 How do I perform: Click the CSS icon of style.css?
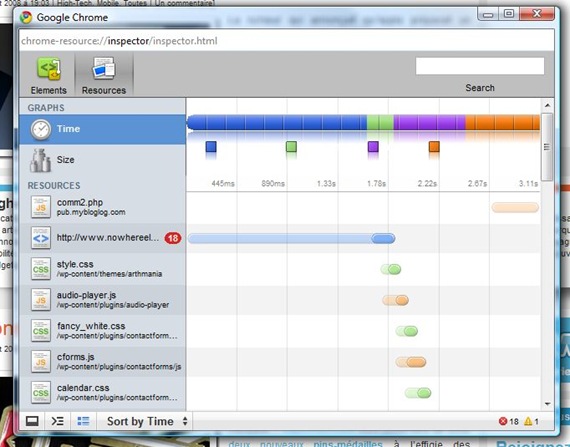click(x=40, y=269)
